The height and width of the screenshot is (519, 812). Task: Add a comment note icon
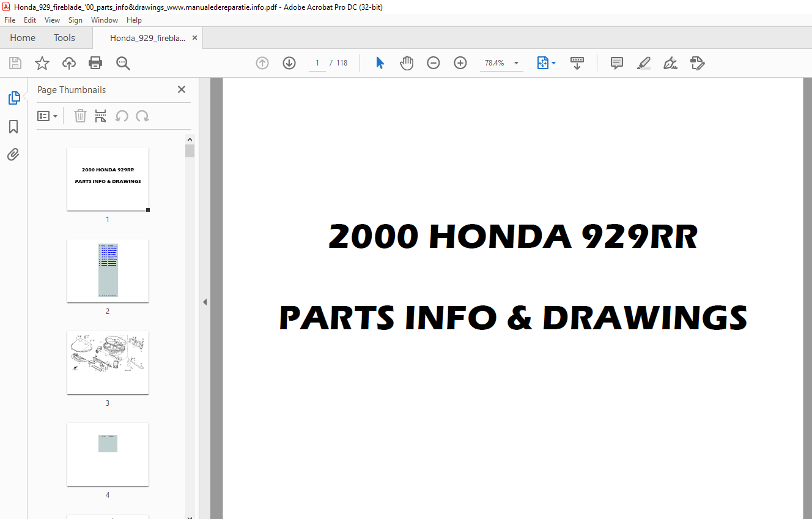[x=617, y=63]
